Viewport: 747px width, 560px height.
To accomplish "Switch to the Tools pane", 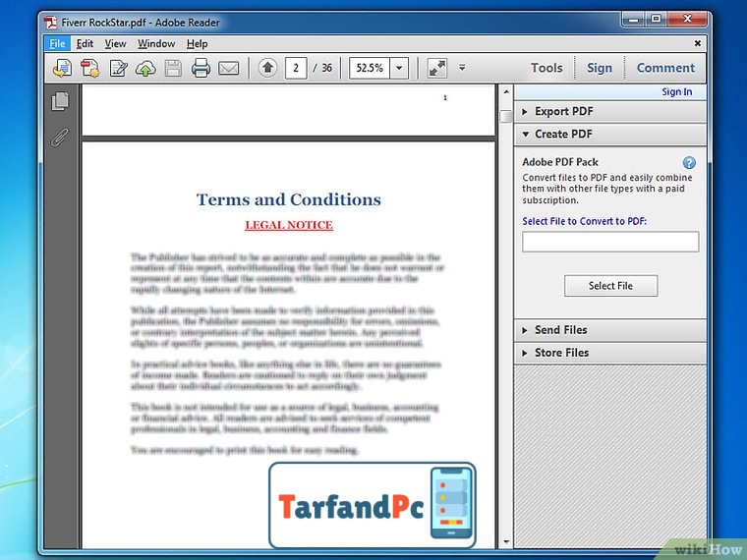I will tap(546, 68).
